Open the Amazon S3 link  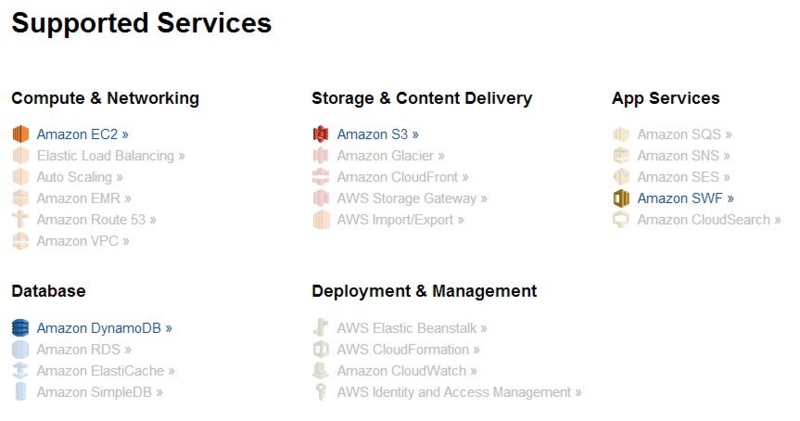[377, 134]
